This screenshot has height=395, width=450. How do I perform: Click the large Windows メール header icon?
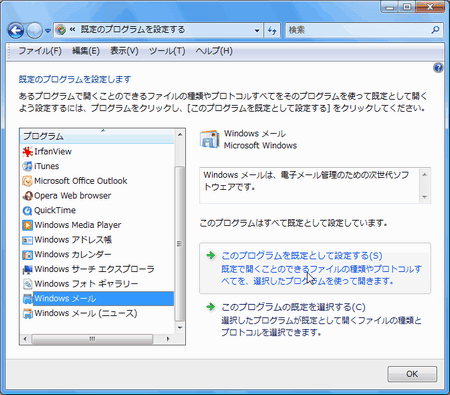210,139
